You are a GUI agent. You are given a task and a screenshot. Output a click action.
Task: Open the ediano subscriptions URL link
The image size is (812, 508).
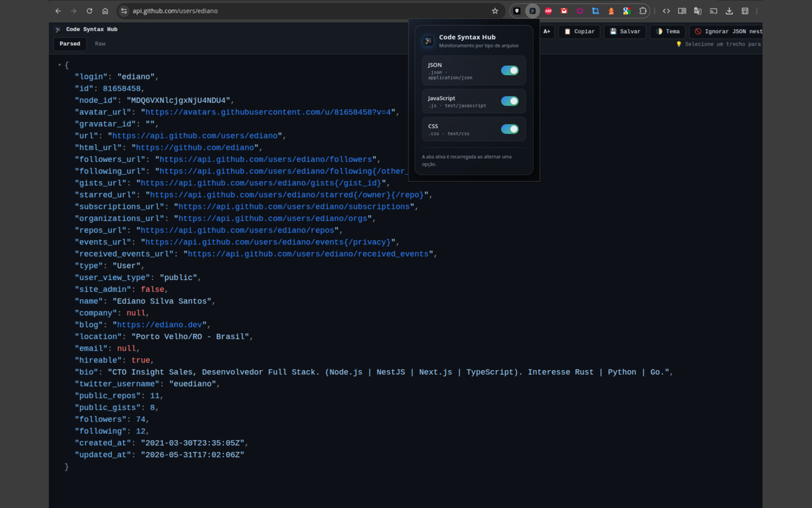(x=294, y=206)
